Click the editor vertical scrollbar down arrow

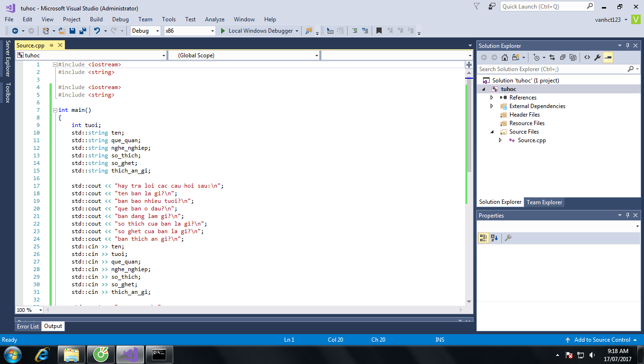pos(469,301)
